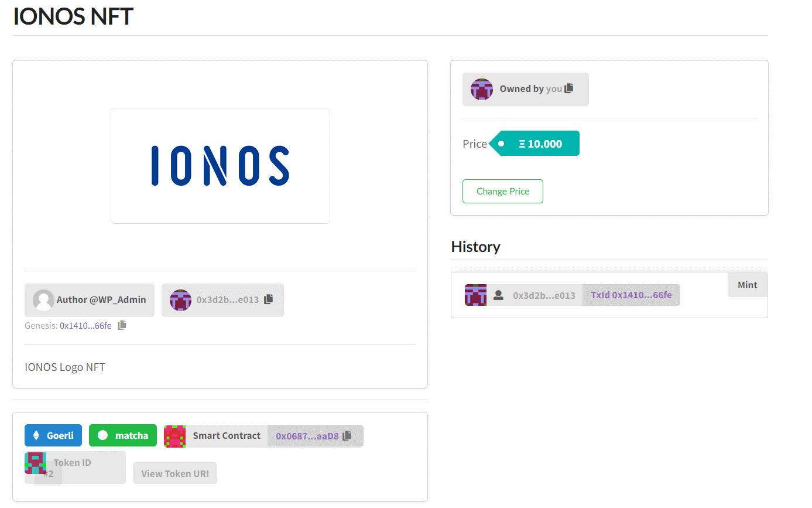Copy the smart contract address 0x0687...aaD8
This screenshot has width=812, height=508.
pyautogui.click(x=347, y=435)
